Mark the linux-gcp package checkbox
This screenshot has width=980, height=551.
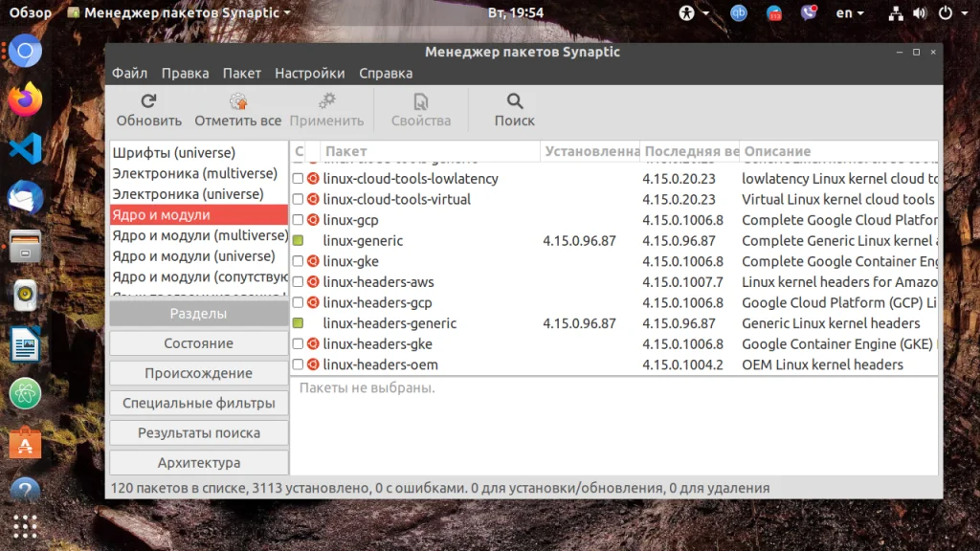tap(299, 220)
